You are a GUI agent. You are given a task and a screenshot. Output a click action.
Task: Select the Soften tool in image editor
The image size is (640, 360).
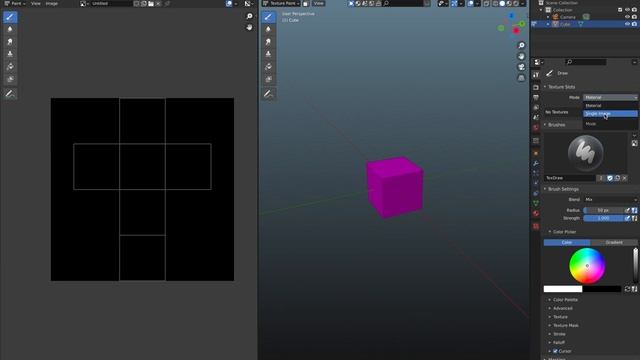pos(10,29)
